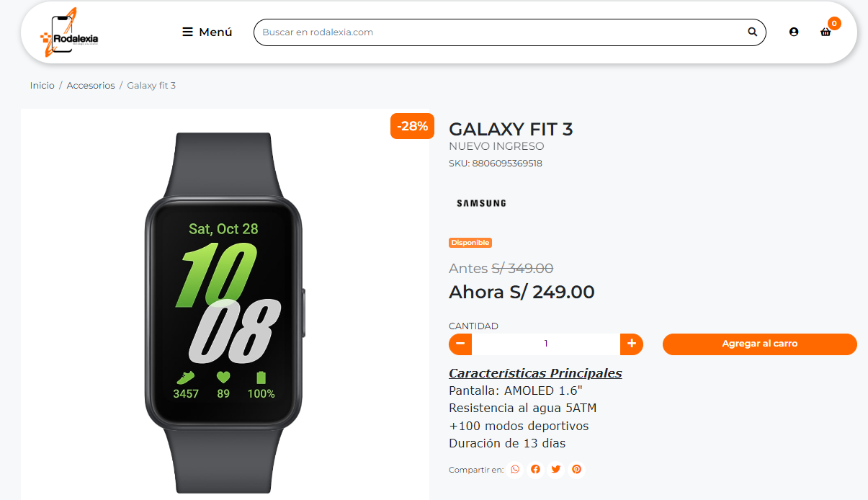
Task: Open the user account icon
Action: pyautogui.click(x=794, y=32)
